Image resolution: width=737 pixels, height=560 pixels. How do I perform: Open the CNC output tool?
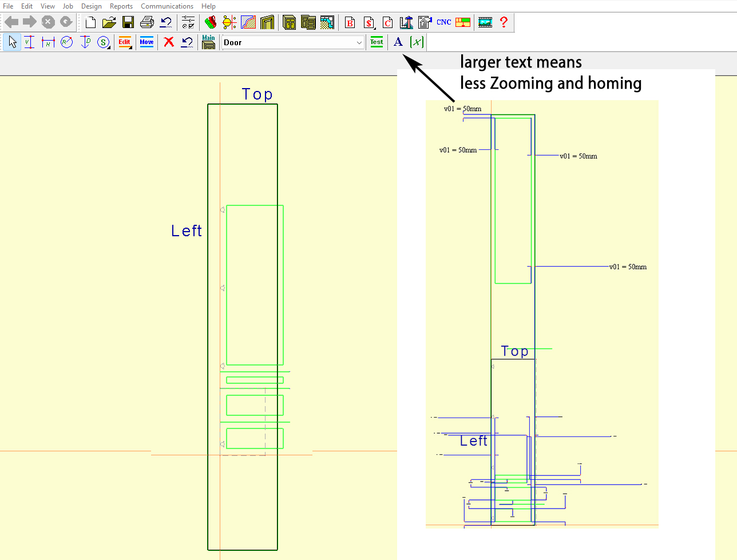(443, 22)
